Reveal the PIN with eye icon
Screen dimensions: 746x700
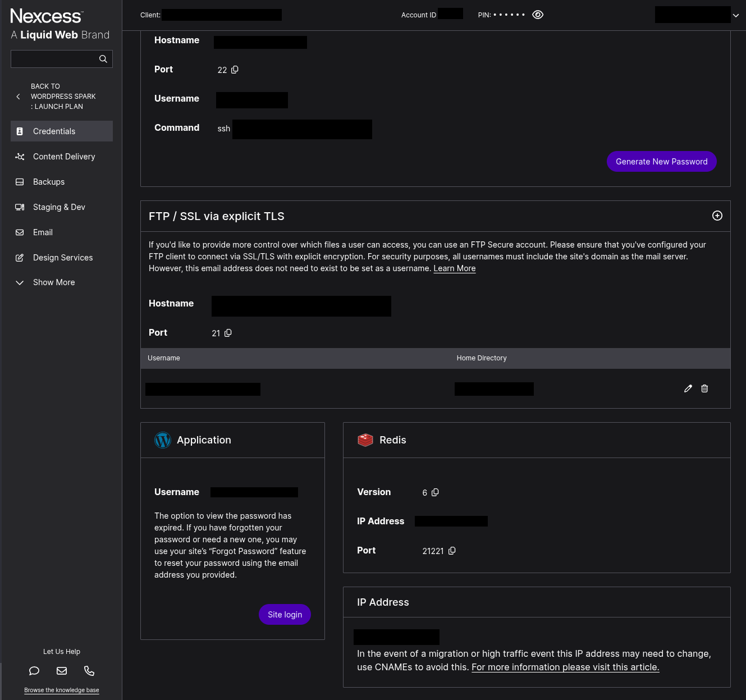538,15
